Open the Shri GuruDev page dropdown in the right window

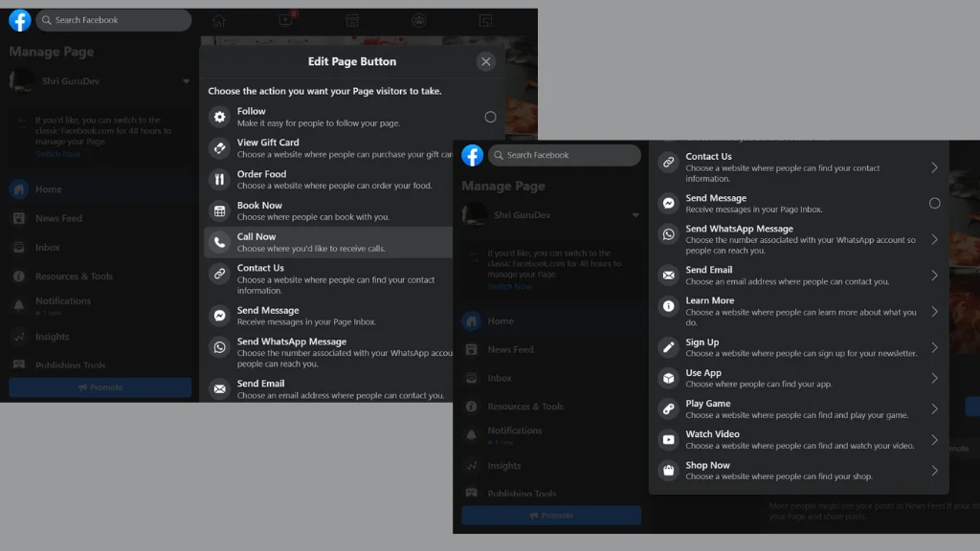tap(635, 215)
